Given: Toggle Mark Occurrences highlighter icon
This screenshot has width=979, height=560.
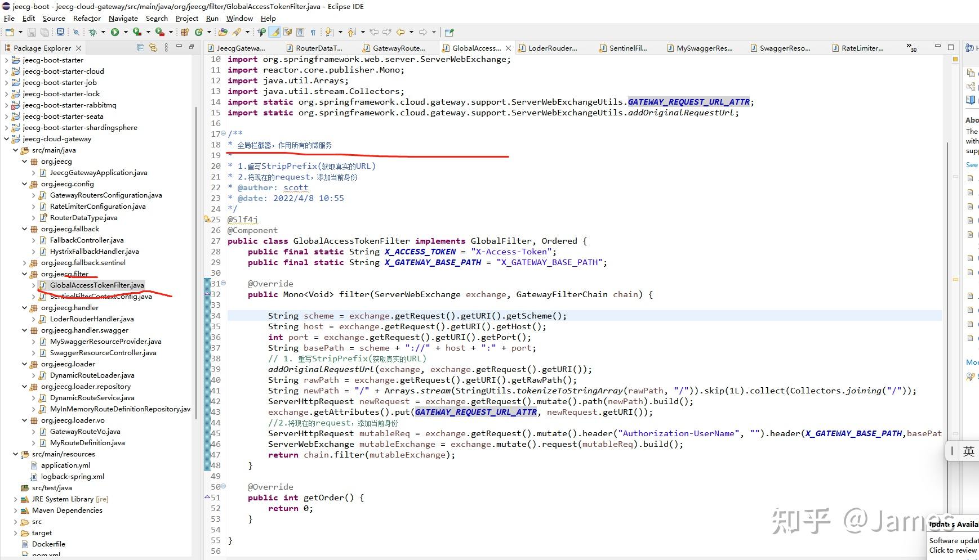Looking at the screenshot, I should coord(274,32).
